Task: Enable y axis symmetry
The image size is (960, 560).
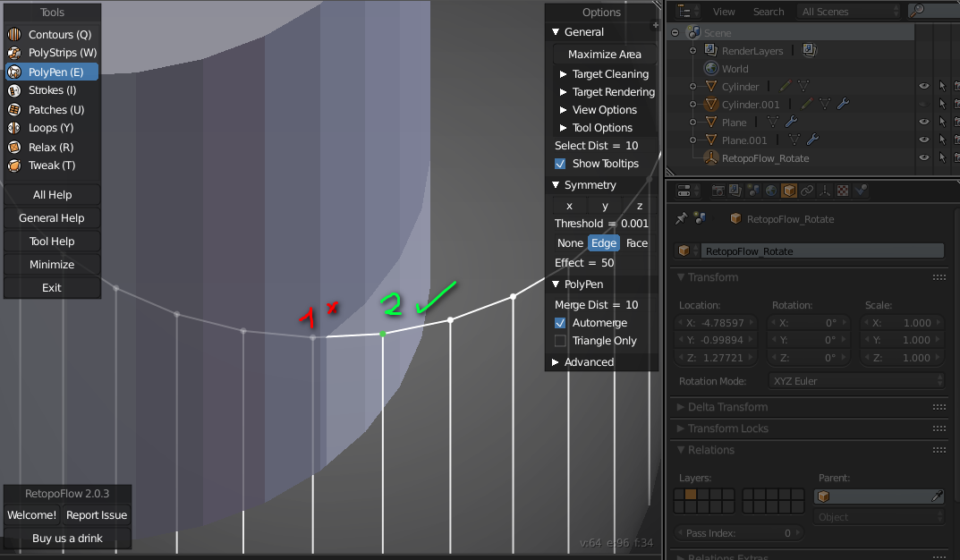Action: tap(605, 206)
